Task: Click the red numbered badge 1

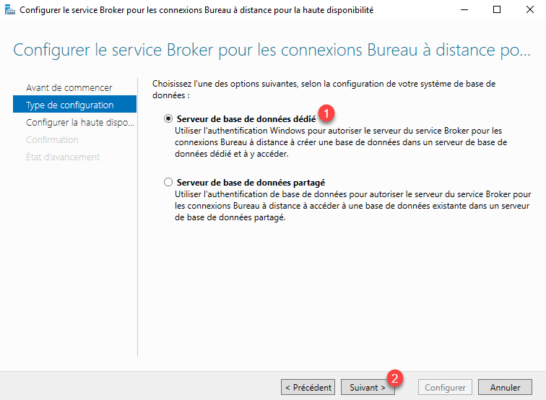Action: (326, 113)
